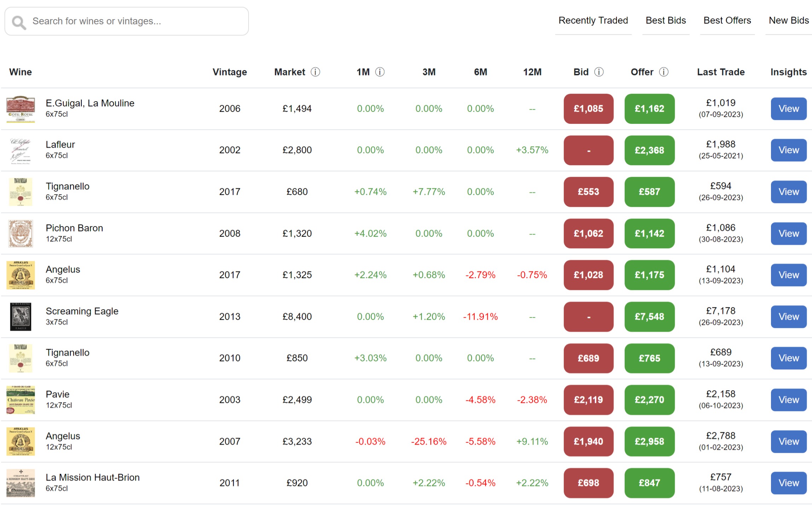
Task: Click the -25.16% 3M value for Angelus
Action: pos(429,441)
